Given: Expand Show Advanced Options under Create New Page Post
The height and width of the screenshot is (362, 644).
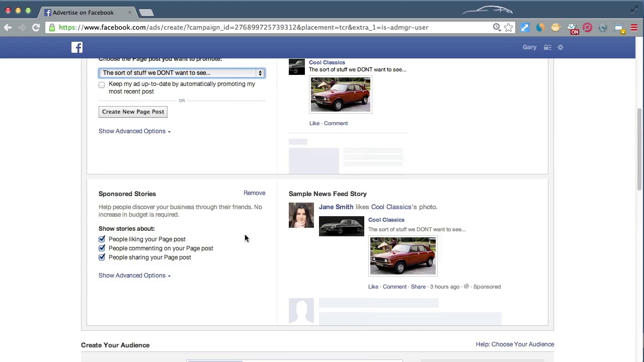Looking at the screenshot, I should (x=134, y=131).
